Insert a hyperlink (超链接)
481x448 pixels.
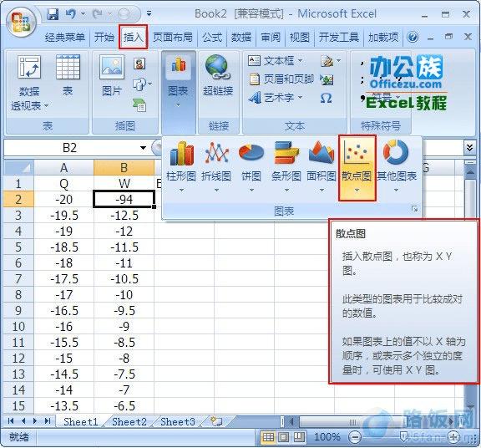(x=218, y=75)
